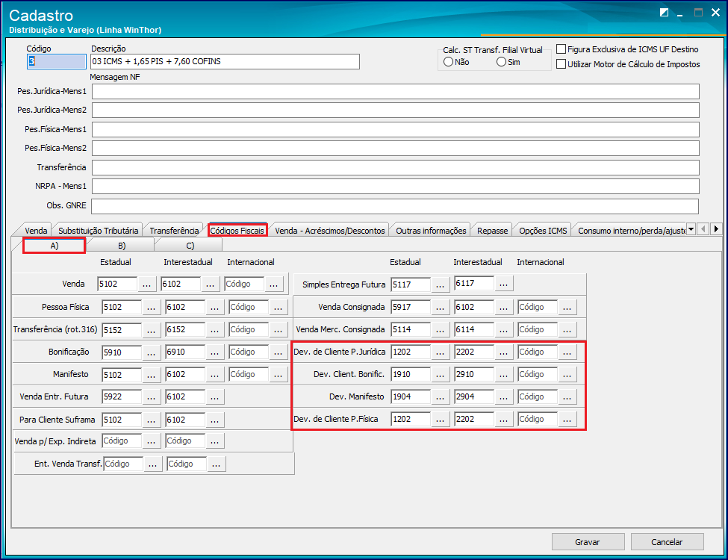Open the Repasse tab
The width and height of the screenshot is (728, 560).
(492, 230)
